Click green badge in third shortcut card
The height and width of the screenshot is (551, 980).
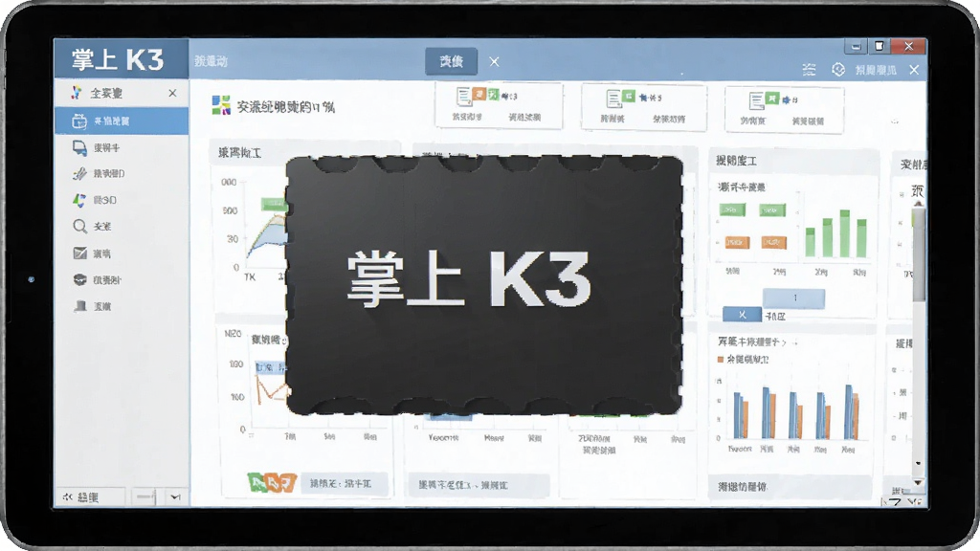pyautogui.click(x=772, y=99)
